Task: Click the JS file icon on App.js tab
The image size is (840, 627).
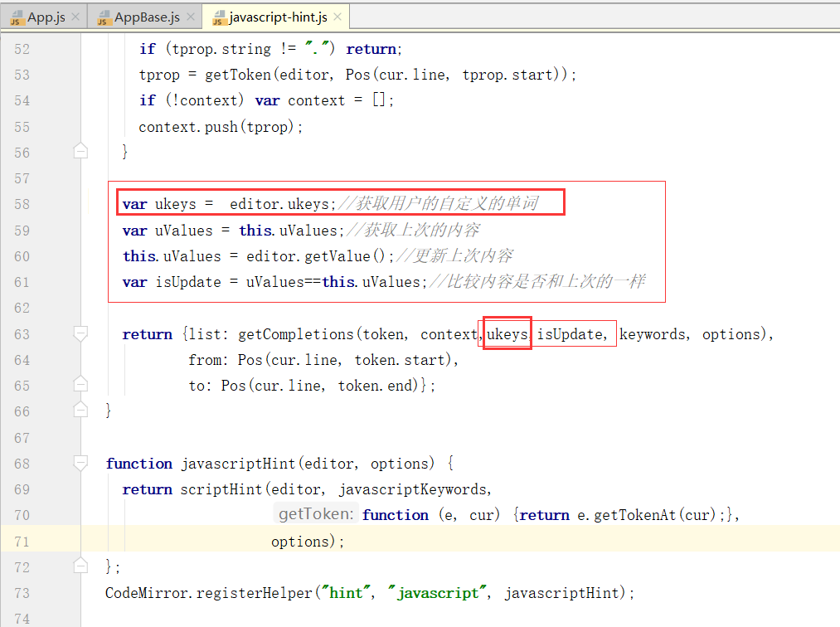Action: point(17,17)
